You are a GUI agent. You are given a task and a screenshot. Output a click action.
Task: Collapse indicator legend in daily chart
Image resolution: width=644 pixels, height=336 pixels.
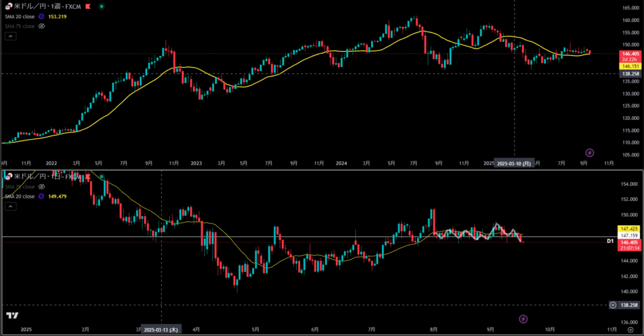pyautogui.click(x=11, y=207)
